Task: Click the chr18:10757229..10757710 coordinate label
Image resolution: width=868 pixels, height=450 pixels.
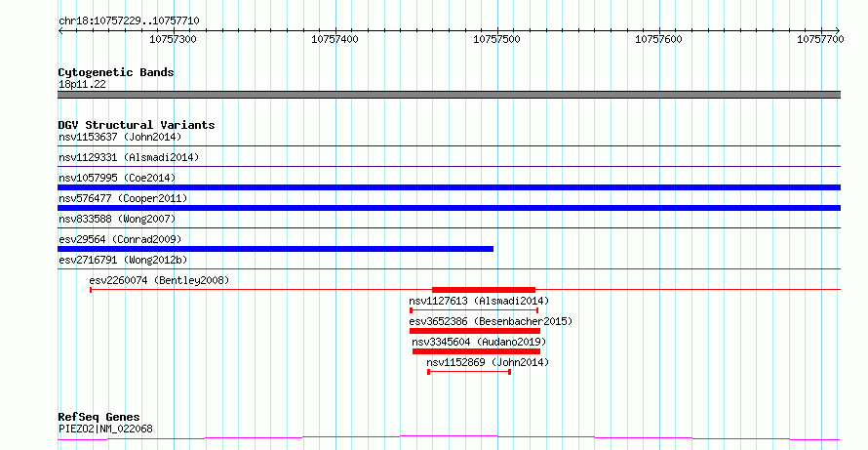Action: [129, 21]
